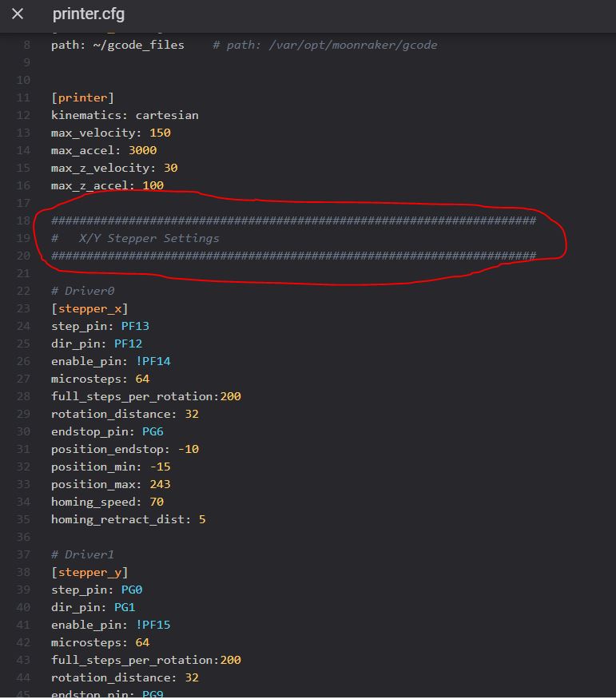The width and height of the screenshot is (616, 699).
Task: Click the enable_pin value !PF14
Action: [x=153, y=361]
